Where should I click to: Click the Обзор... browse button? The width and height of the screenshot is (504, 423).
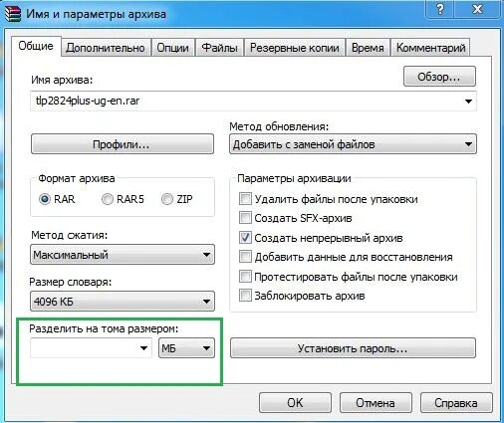(x=439, y=77)
